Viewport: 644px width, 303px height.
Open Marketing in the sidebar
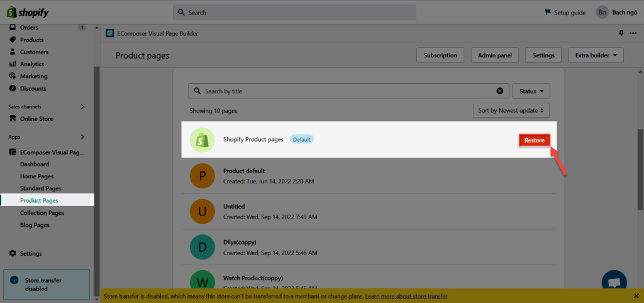point(34,76)
